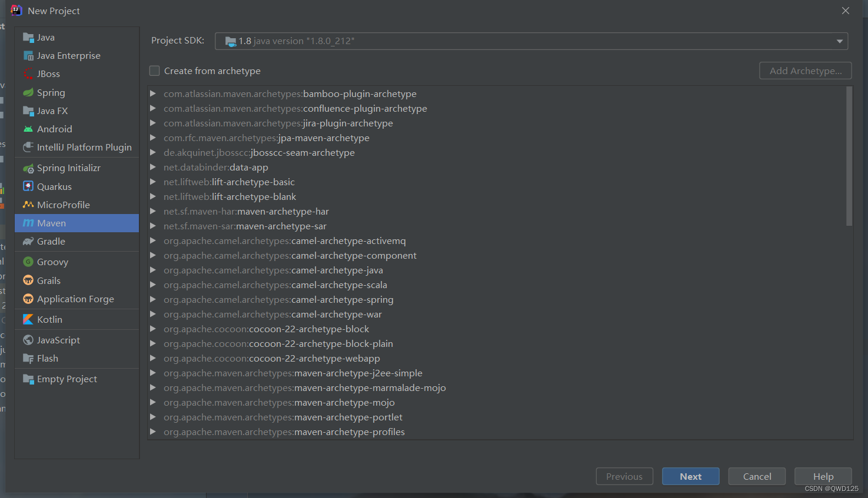Screen dimensions: 868x498
Task: Click the Empty Project folder icon
Action: (x=28, y=379)
